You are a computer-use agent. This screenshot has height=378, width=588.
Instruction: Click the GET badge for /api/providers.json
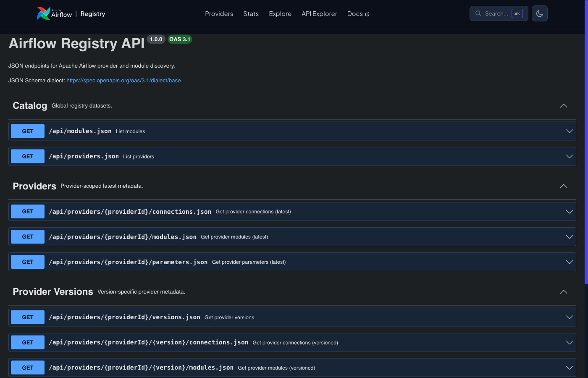[x=27, y=156]
